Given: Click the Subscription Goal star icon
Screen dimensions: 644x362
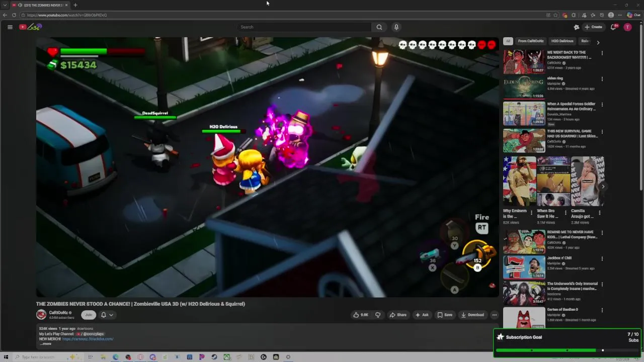Looking at the screenshot, I should tap(500, 337).
